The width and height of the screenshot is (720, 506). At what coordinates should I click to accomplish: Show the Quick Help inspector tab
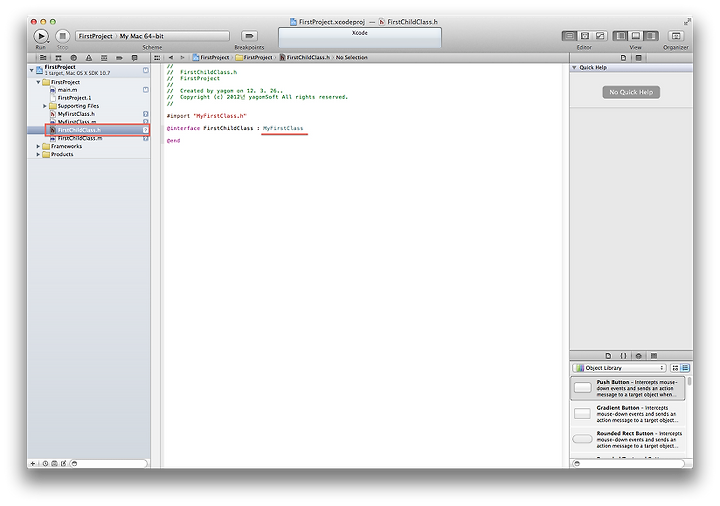coord(638,58)
